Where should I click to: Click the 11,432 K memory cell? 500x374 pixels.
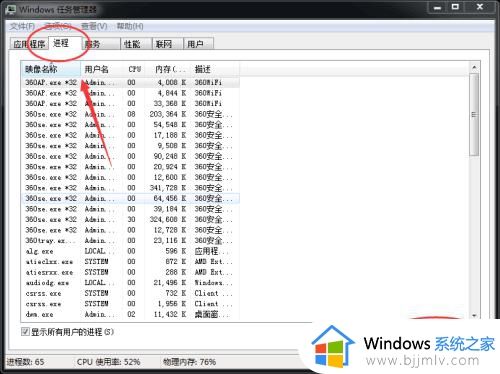tap(170, 314)
